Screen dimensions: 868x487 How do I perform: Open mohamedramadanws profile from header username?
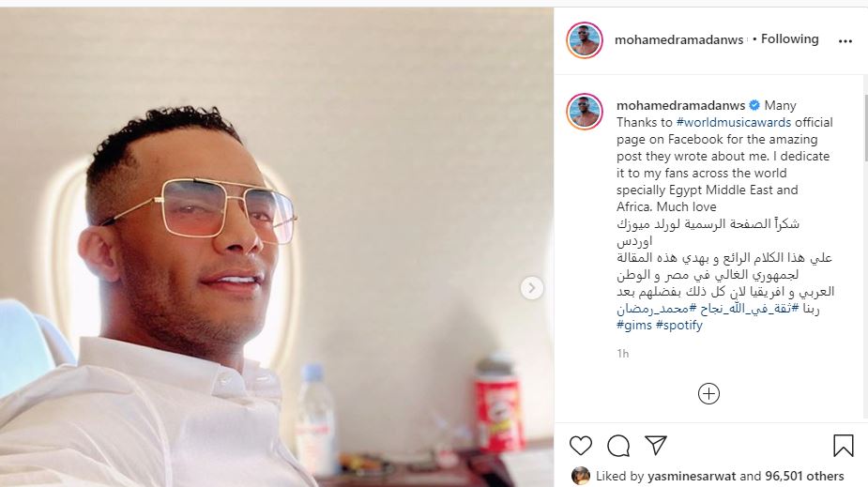coord(678,39)
